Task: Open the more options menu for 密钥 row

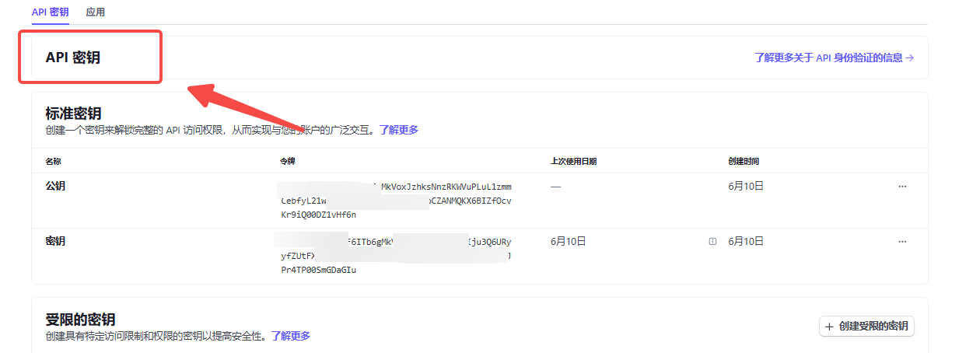Action: tap(902, 242)
